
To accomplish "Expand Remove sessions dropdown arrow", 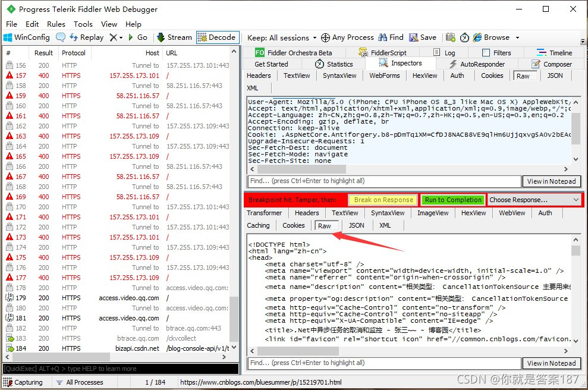I will click(121, 38).
